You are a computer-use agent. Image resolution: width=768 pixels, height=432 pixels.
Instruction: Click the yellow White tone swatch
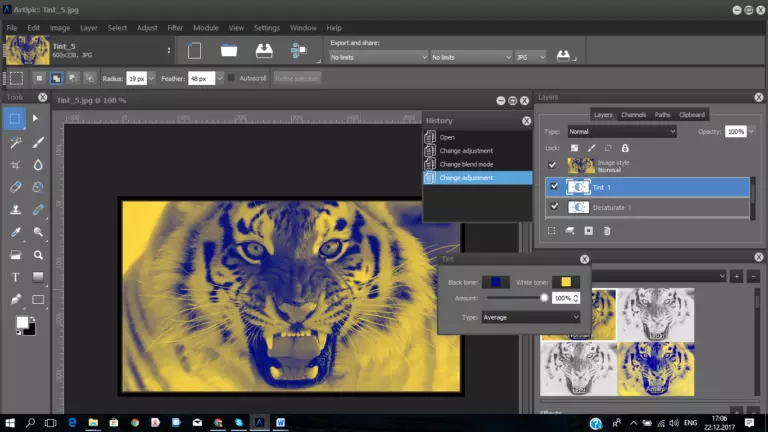[565, 282]
